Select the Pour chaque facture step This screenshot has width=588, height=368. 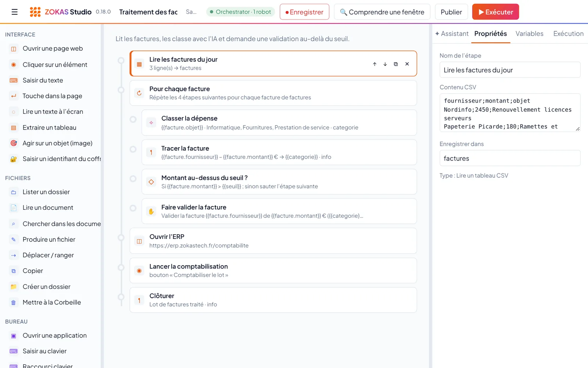[x=273, y=93]
